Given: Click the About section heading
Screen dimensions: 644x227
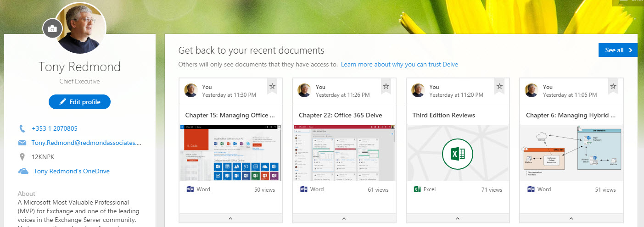Looking at the screenshot, I should pos(27,194).
